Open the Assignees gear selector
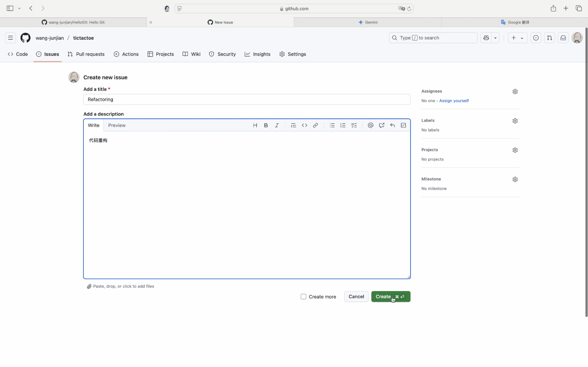 515,91
